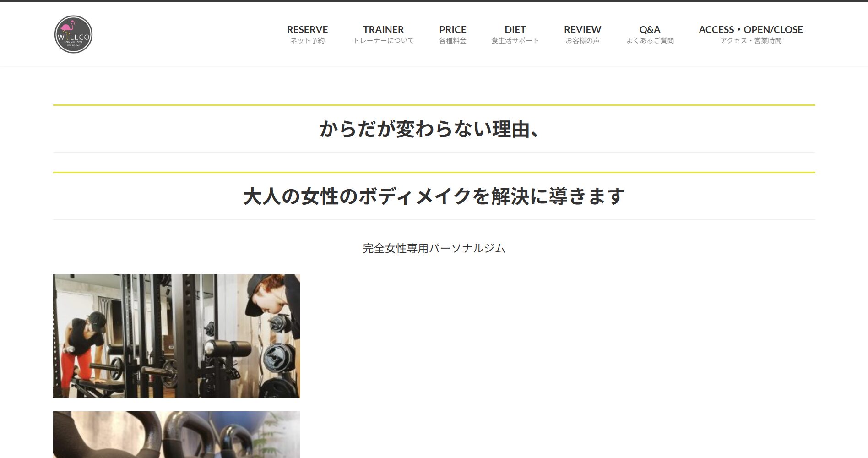
Task: Select DIET in the navigation bar
Action: 515,30
